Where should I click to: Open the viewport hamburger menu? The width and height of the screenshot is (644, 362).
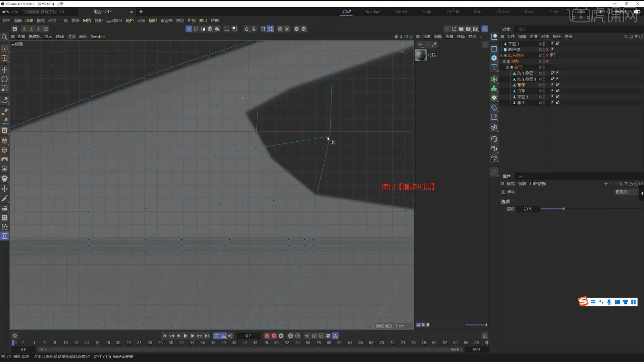tap(13, 37)
